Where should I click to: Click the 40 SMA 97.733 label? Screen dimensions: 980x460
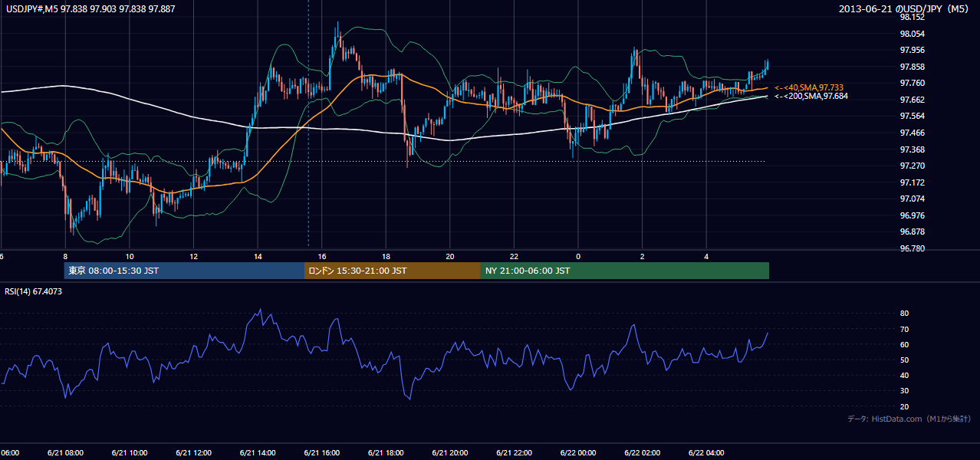[809, 87]
